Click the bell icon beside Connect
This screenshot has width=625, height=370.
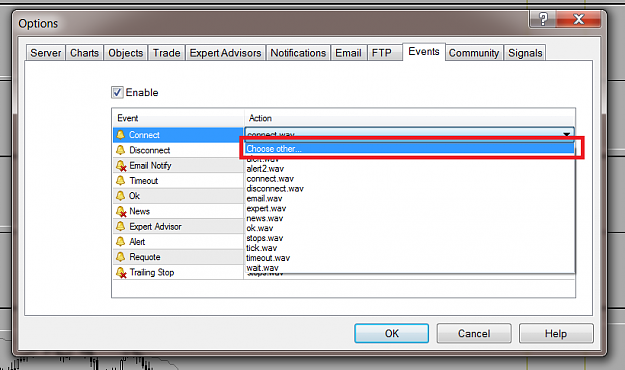[120, 135]
